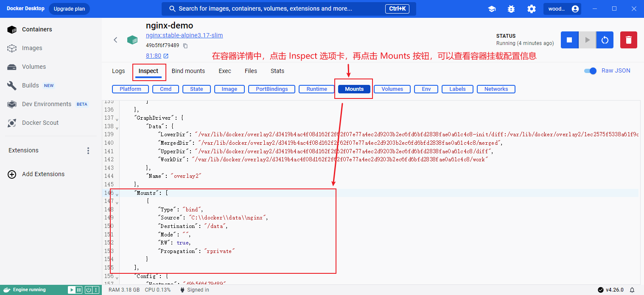Go back with the left arrow

coord(115,40)
